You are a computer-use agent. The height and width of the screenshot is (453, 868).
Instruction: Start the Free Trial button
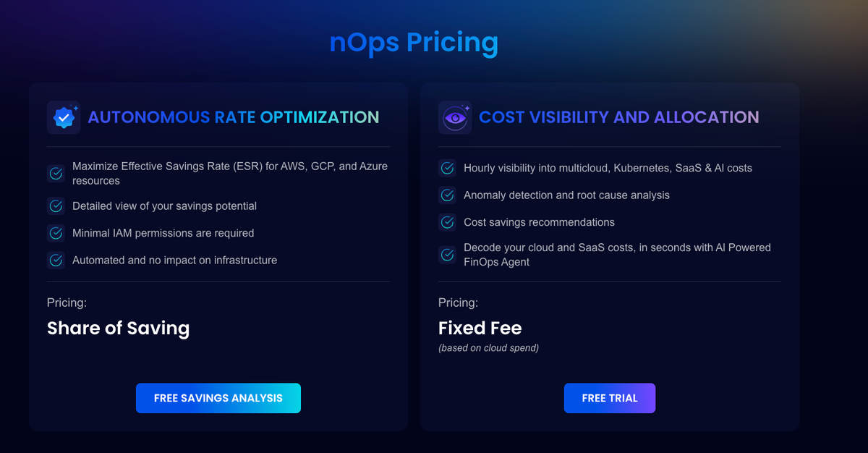610,398
